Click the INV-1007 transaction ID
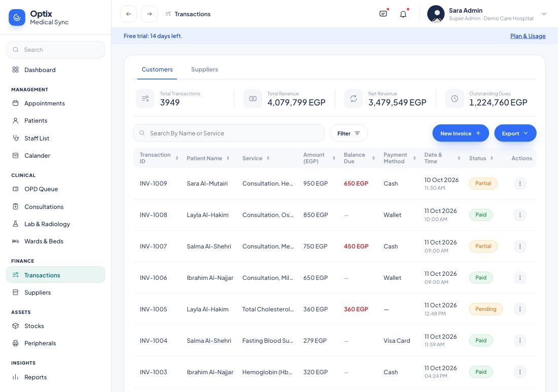558x392 pixels. (x=153, y=246)
